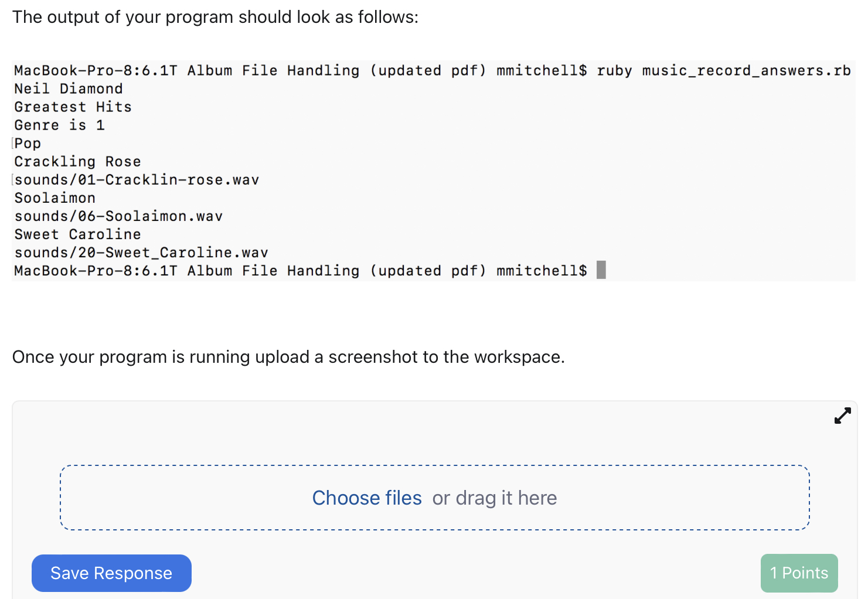Select the path sounds/20-Sweet_Caroline.wav
This screenshot has height=599, width=868.
[141, 252]
